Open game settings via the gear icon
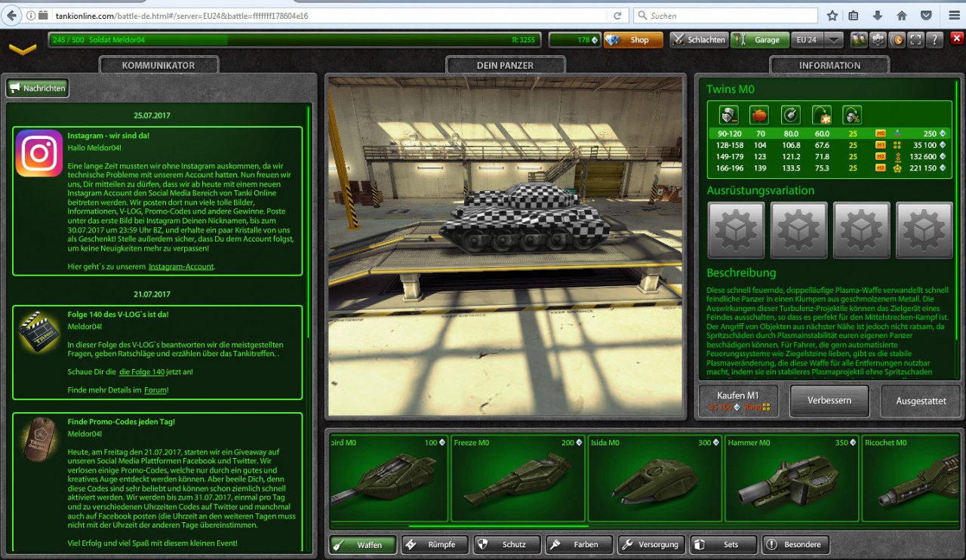The height and width of the screenshot is (560, 966). pos(878,40)
